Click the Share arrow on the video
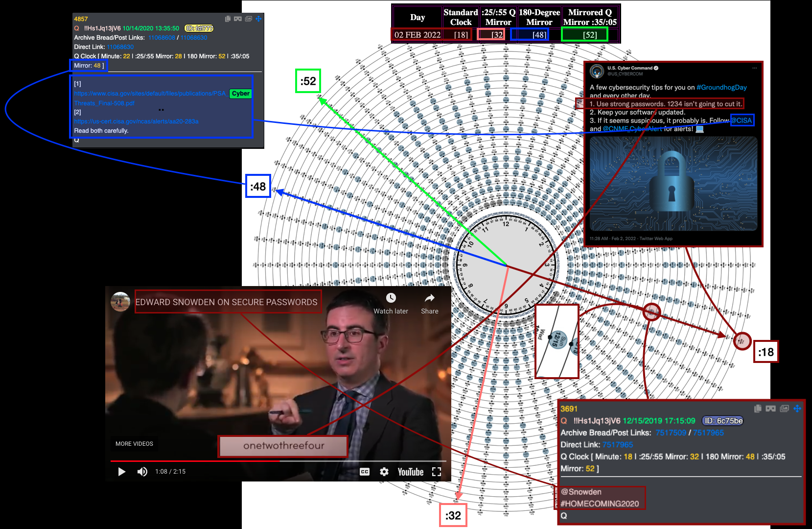This screenshot has width=812, height=529. point(429,298)
